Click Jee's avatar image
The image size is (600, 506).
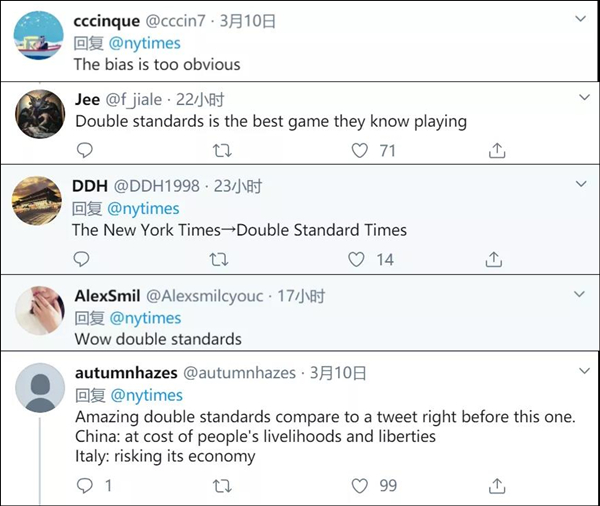click(41, 114)
